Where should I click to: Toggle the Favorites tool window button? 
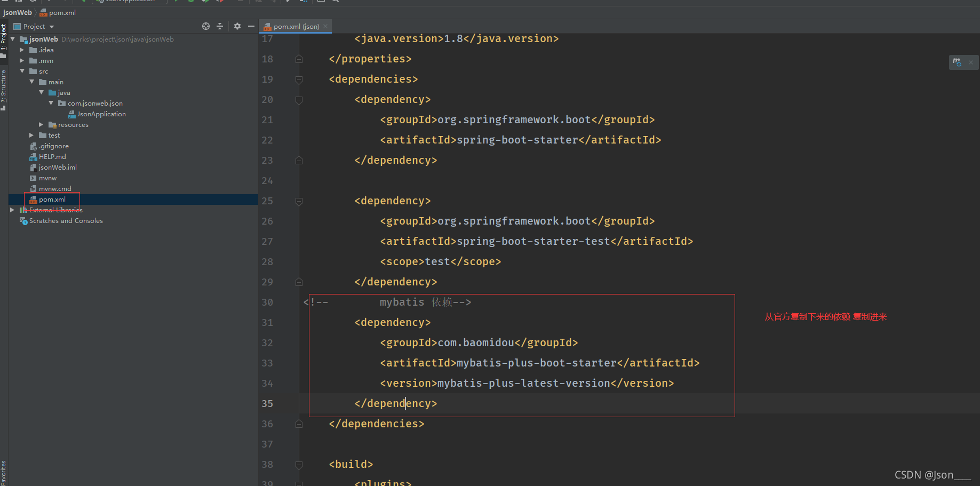tap(4, 472)
